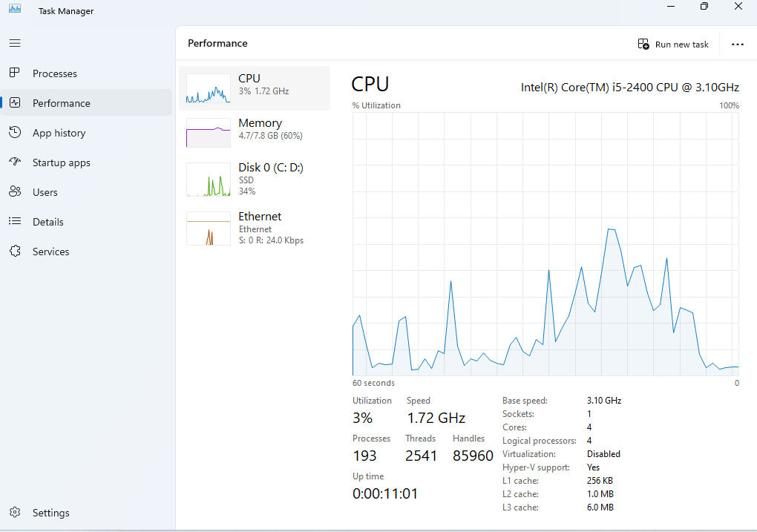Open the Services page label
Image resolution: width=757 pixels, height=532 pixels.
(x=51, y=252)
